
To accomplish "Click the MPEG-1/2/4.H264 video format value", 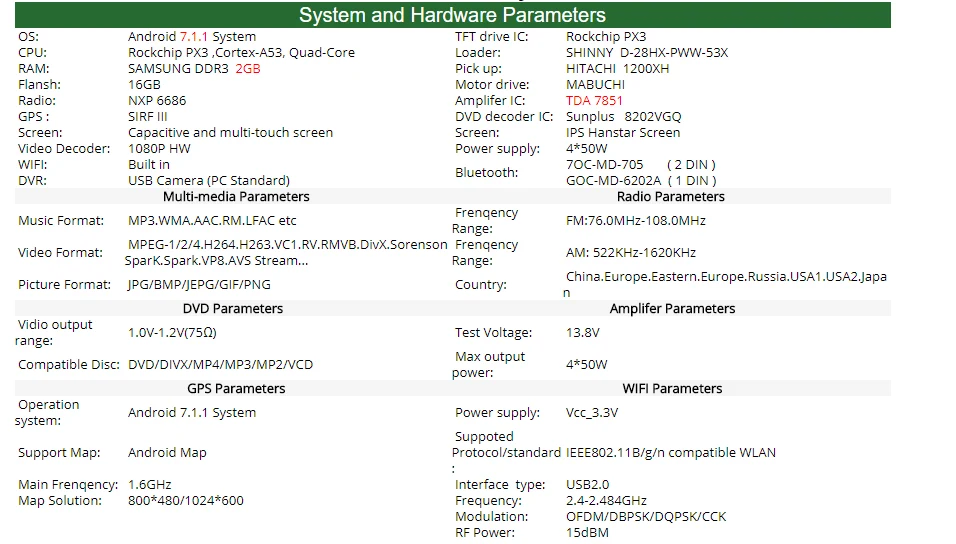I will point(286,252).
